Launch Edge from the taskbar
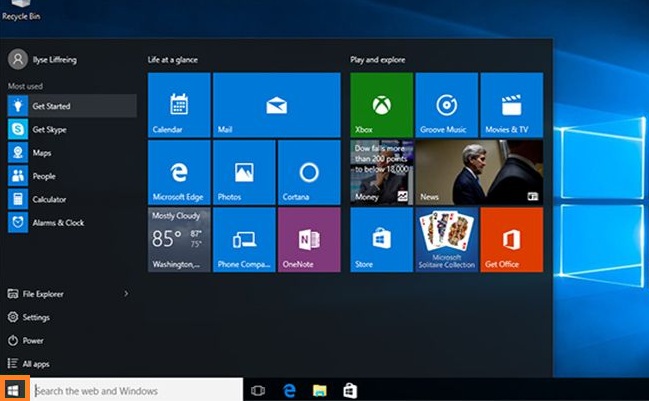The width and height of the screenshot is (649, 401). [289, 390]
